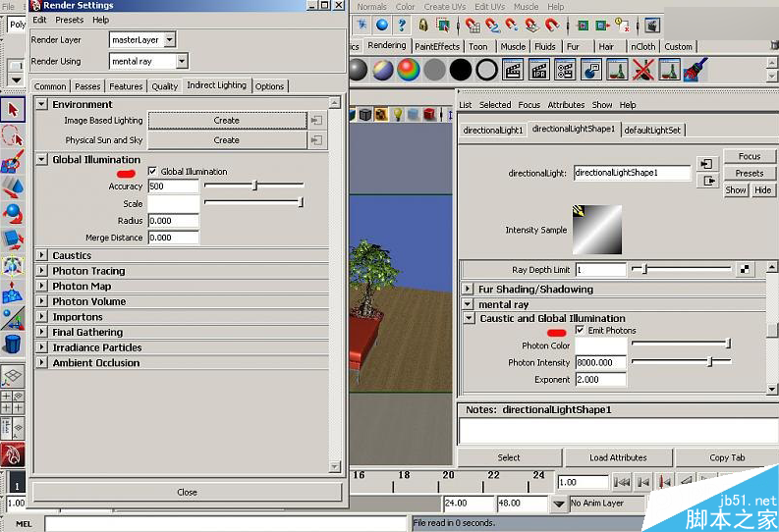Adjust the Accuracy slider handle
This screenshot has height=532, width=779.
254,186
